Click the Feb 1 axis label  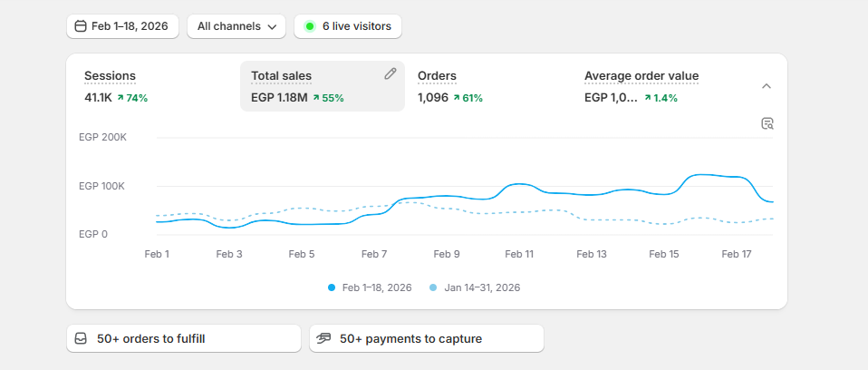[x=157, y=254]
